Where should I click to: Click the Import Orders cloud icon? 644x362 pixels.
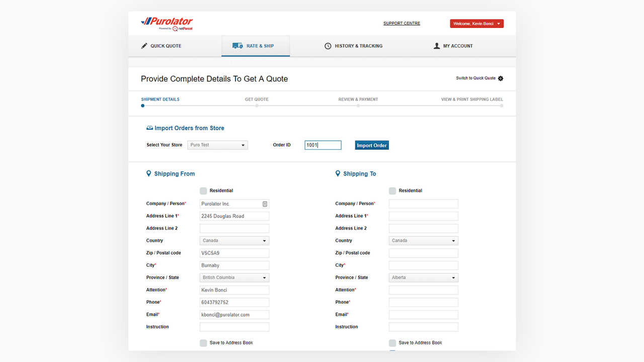coord(149,128)
